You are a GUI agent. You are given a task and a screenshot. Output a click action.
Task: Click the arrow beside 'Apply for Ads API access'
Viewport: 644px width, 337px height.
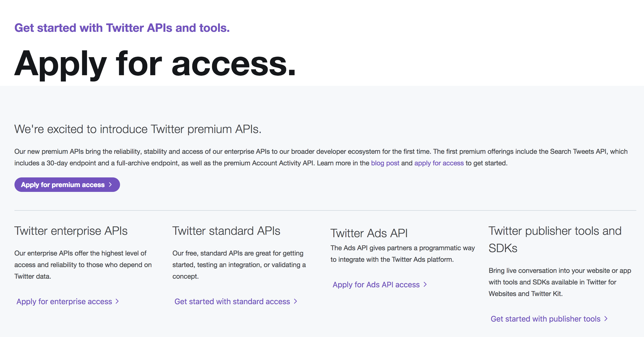(x=425, y=284)
